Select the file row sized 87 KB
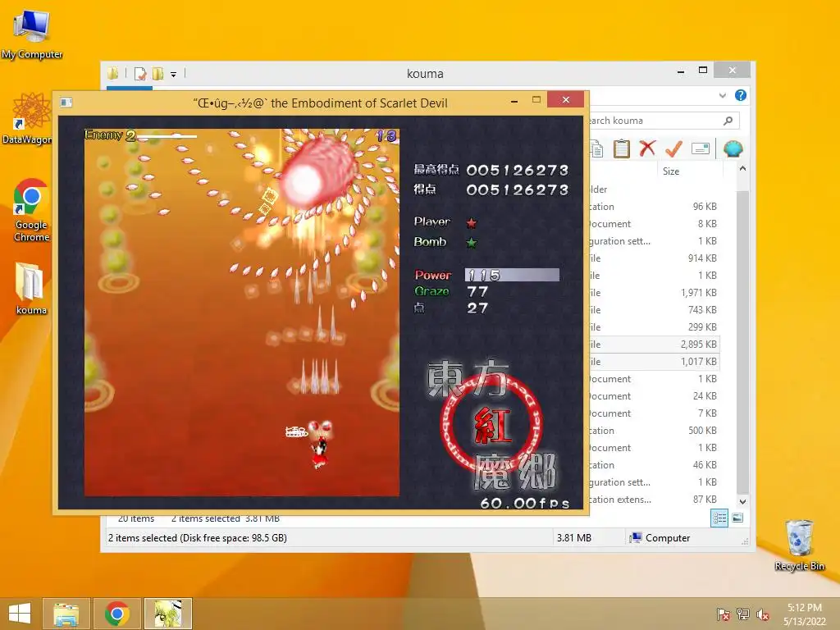840x630 pixels. [654, 500]
